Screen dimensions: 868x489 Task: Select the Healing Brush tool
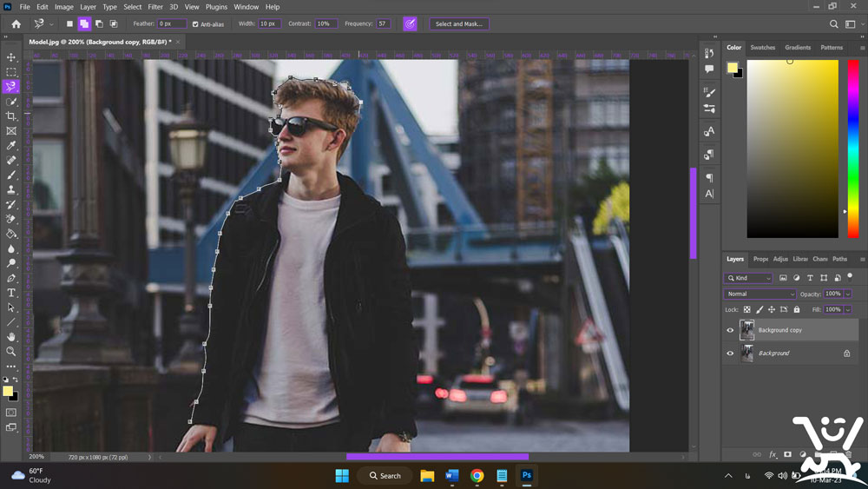coord(11,160)
